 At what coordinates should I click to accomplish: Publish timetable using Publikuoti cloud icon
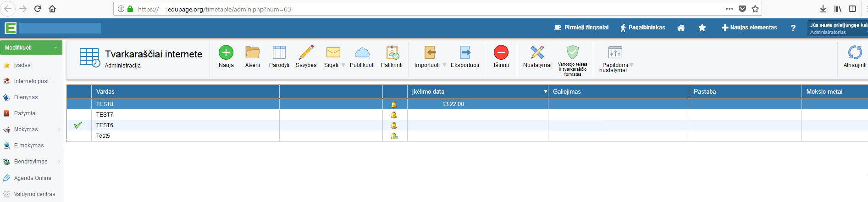click(x=362, y=53)
